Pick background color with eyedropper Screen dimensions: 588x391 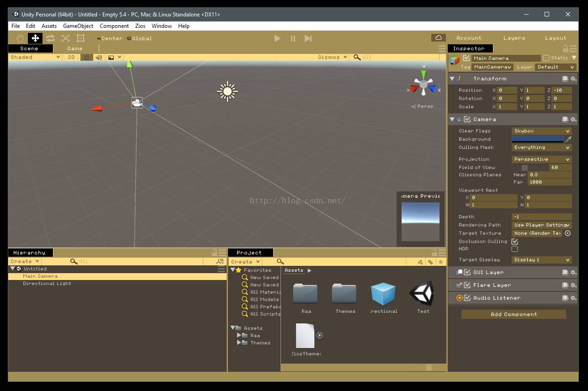pos(568,139)
